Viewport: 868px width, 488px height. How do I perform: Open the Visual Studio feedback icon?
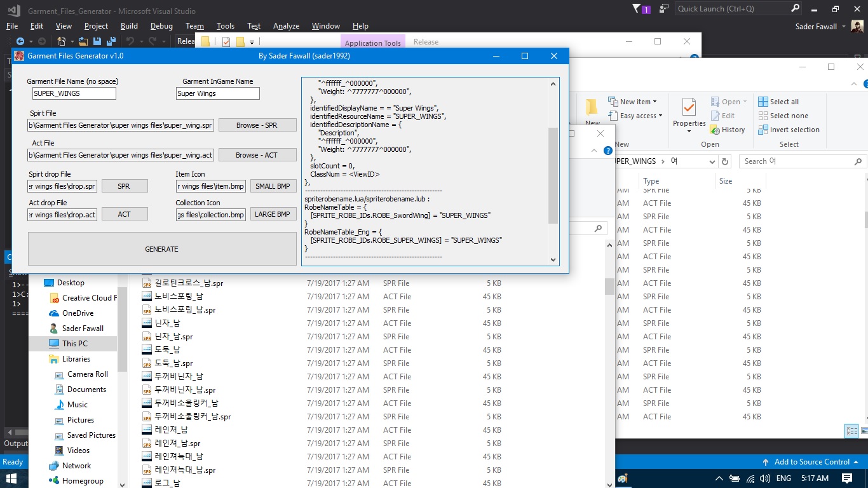[x=664, y=9]
